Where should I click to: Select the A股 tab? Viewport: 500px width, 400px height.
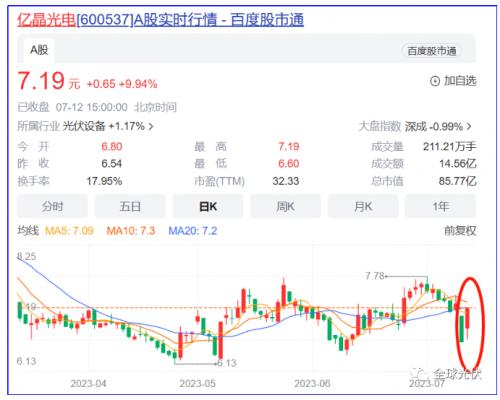click(39, 50)
